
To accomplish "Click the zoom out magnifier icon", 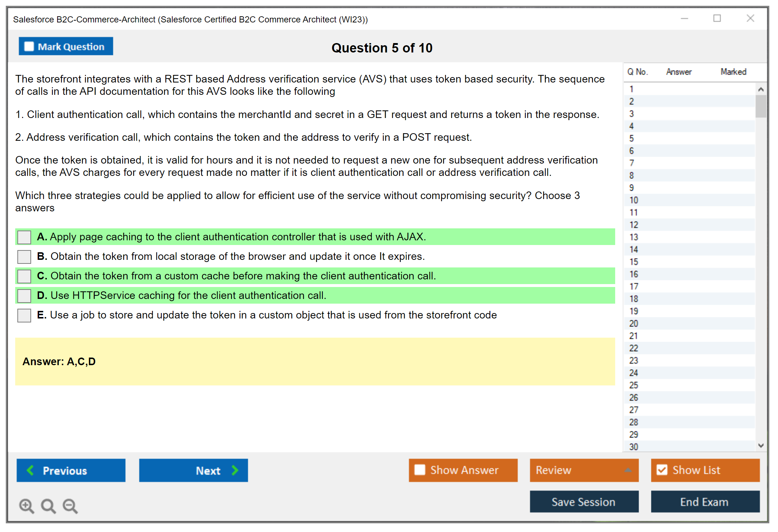I will pos(70,506).
